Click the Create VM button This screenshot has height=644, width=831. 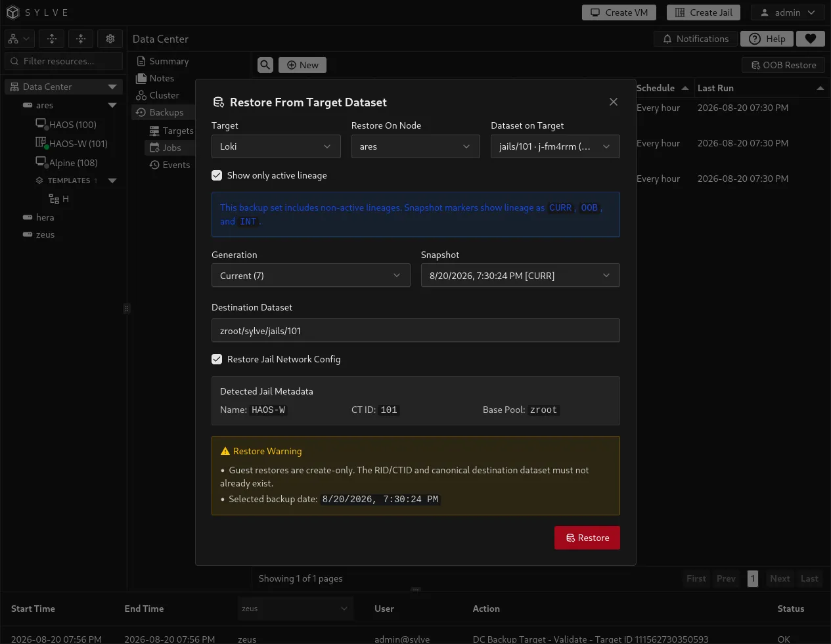tap(619, 12)
